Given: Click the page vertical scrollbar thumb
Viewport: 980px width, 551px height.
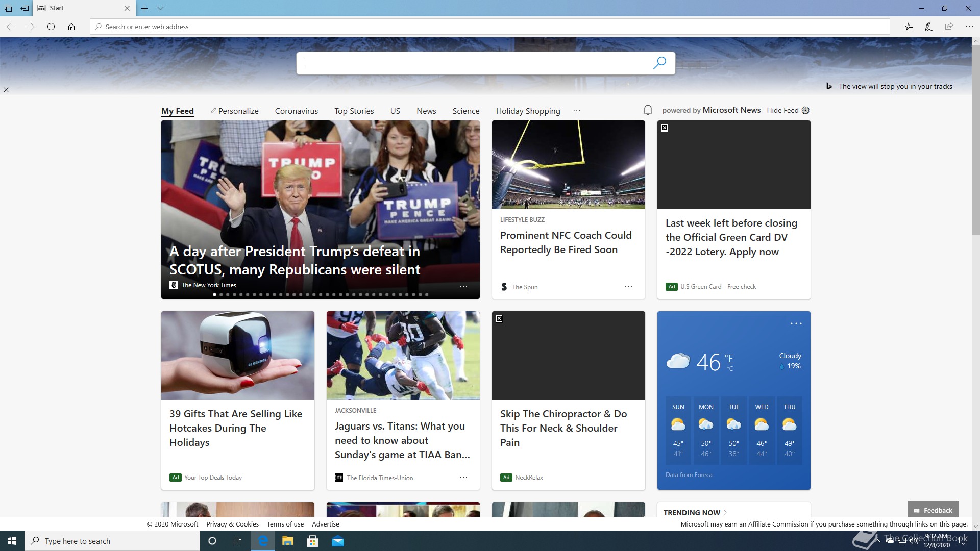Looking at the screenshot, I should point(975,140).
